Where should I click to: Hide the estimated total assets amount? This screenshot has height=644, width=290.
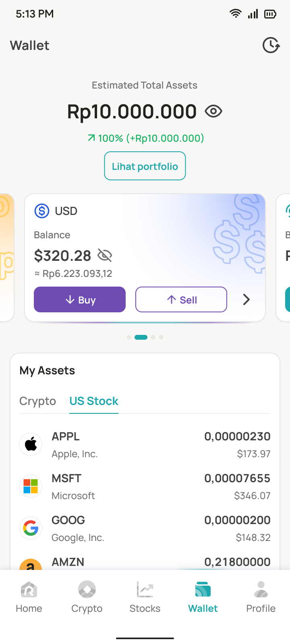pos(213,111)
